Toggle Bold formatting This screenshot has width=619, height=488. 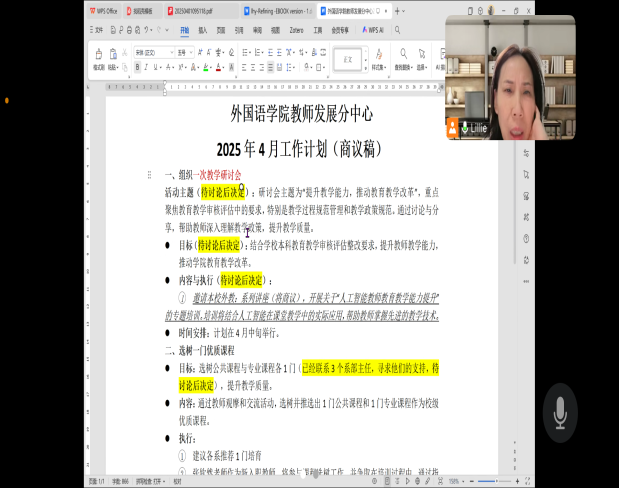(x=137, y=67)
